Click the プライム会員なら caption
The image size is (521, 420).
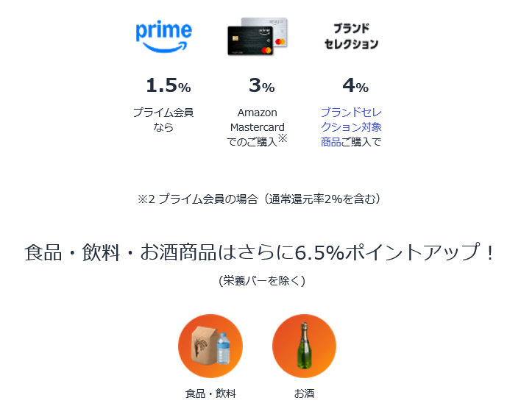(163, 120)
